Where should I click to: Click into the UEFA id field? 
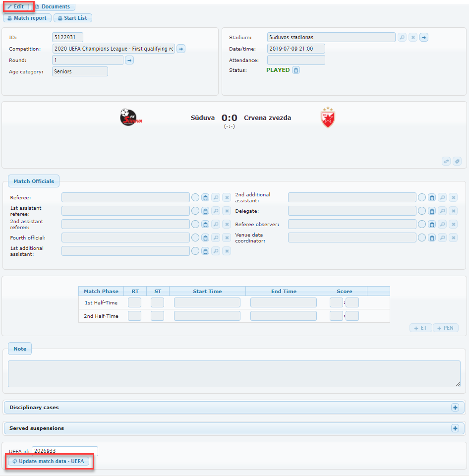click(64, 451)
